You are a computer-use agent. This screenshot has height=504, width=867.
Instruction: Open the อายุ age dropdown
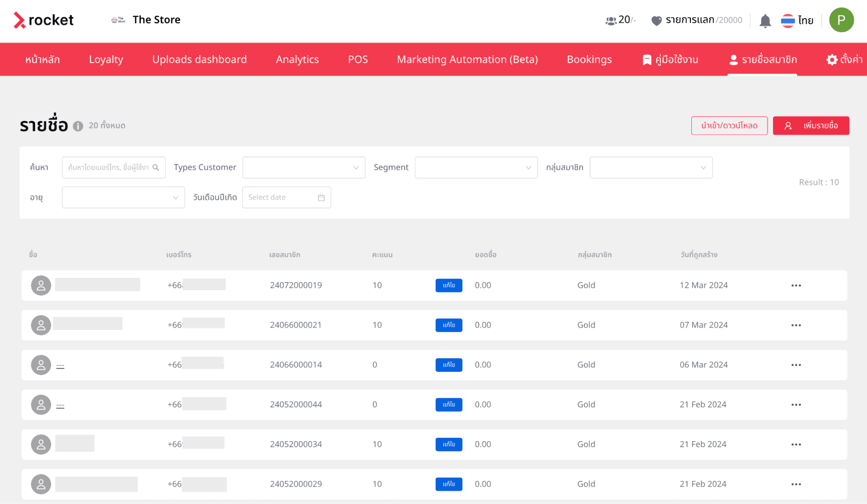[x=123, y=198]
